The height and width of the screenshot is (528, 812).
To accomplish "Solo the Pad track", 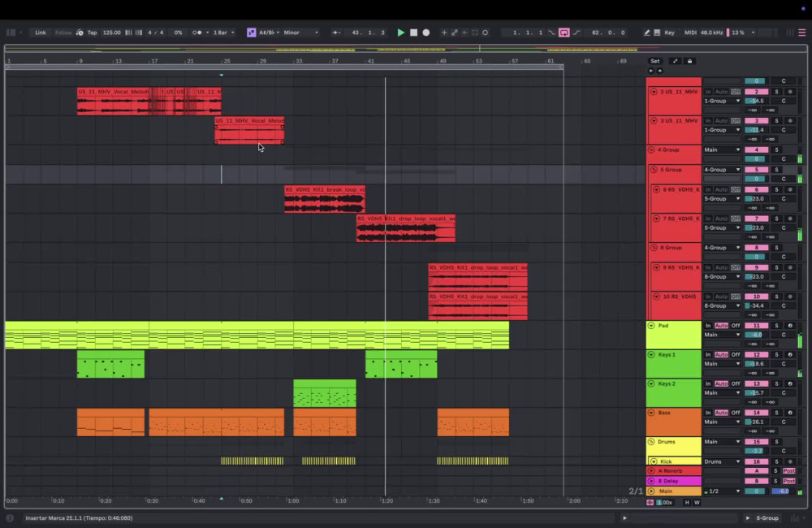I will [776, 326].
